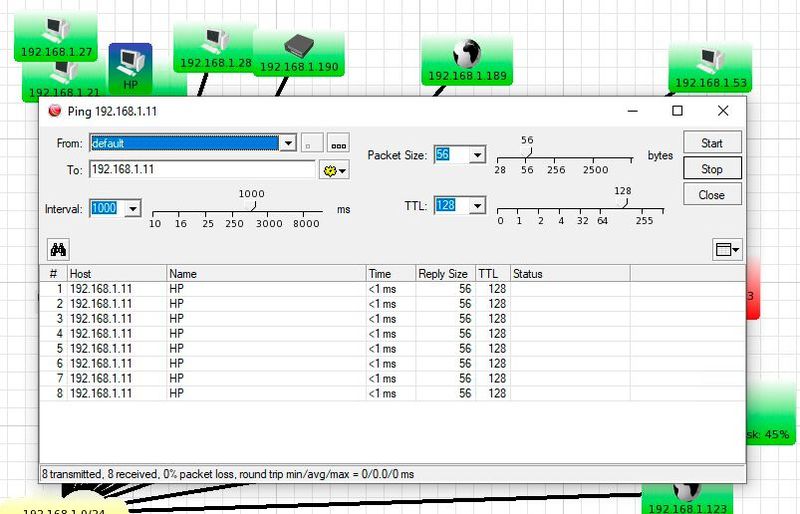Expand the TTL dropdown arrow
The height and width of the screenshot is (514, 800).
click(478, 206)
